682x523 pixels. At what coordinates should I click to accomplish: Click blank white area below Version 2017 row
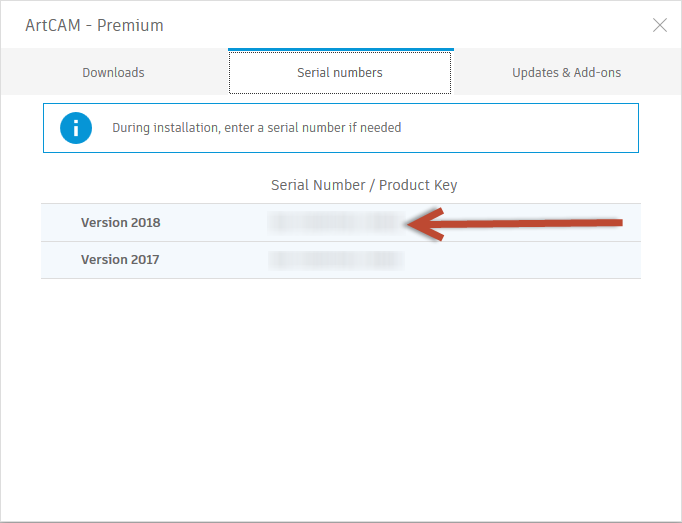tap(341, 392)
